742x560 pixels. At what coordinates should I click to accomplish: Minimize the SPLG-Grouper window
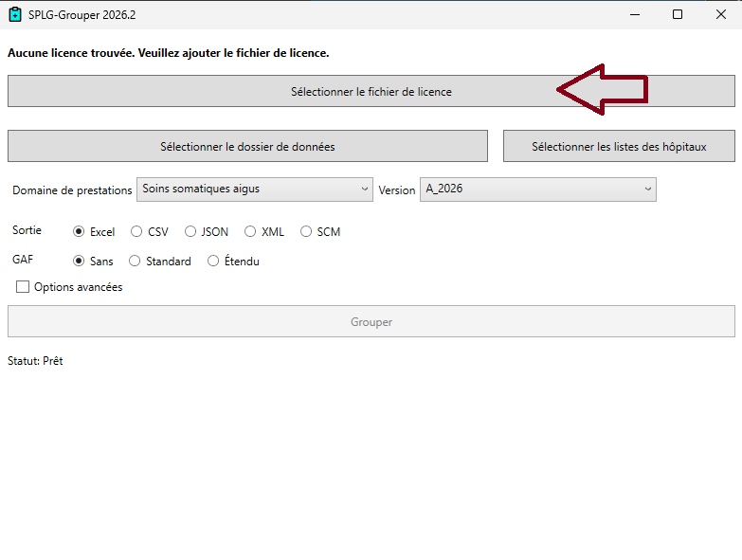pos(635,14)
